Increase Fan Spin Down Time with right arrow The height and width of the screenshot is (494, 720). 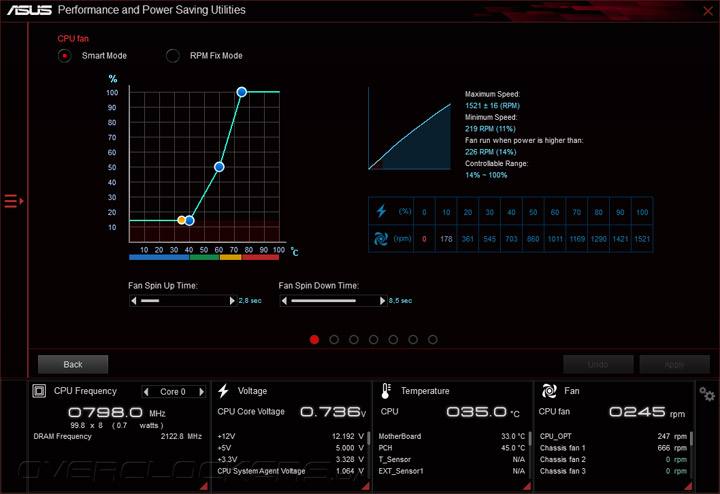pyautogui.click(x=382, y=301)
